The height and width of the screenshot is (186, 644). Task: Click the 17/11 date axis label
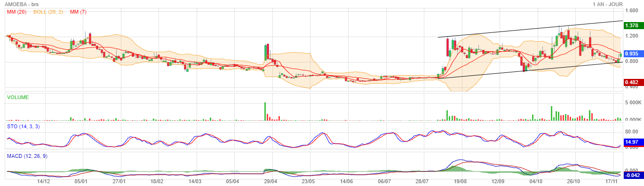[612, 181]
